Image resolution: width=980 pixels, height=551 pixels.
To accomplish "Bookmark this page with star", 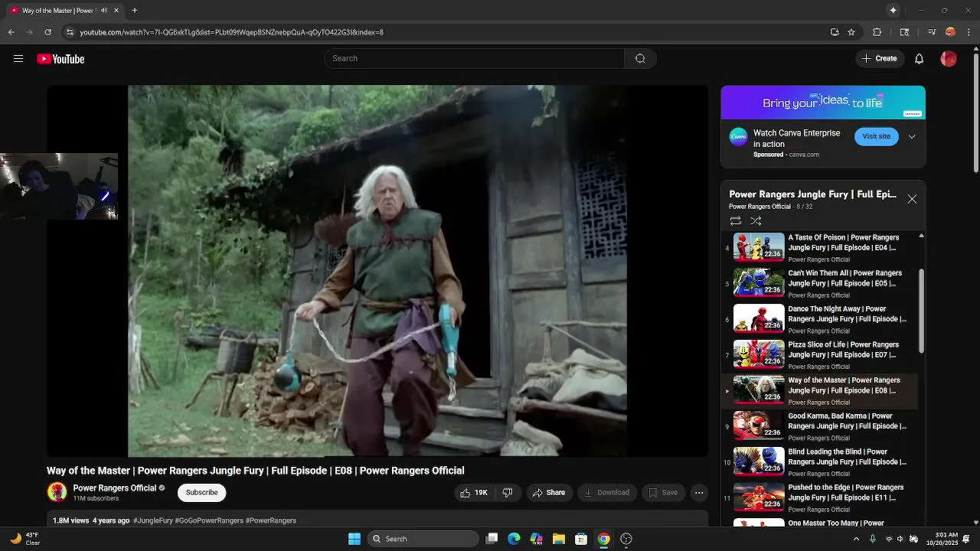I will [851, 32].
